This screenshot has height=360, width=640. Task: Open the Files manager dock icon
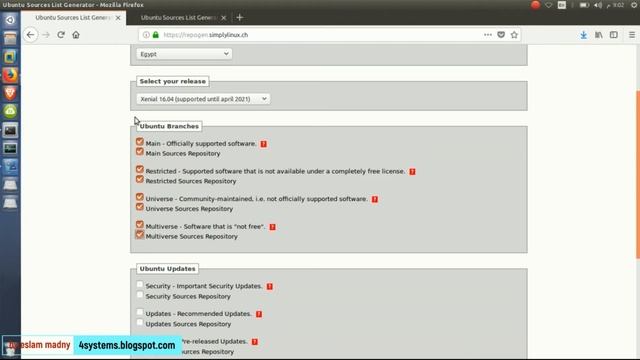point(10,38)
